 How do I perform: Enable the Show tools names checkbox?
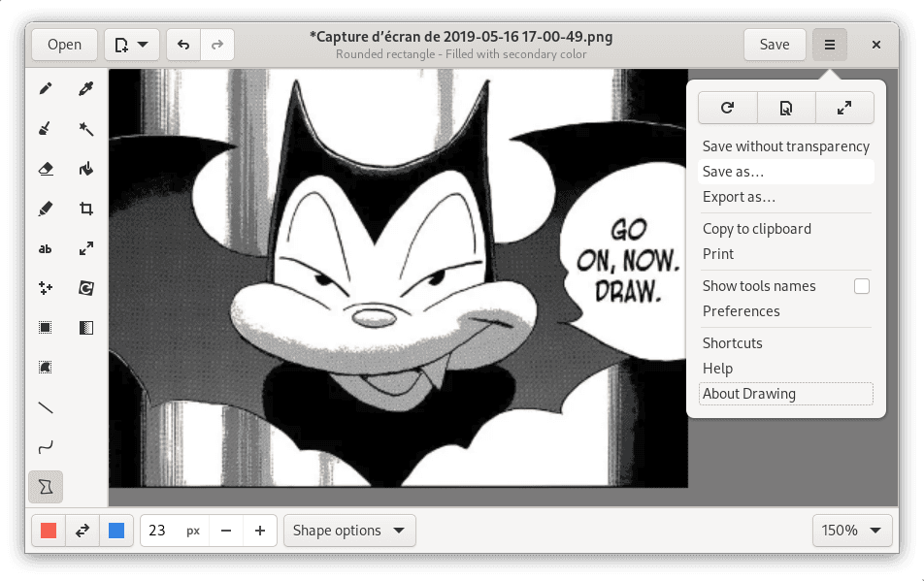point(861,286)
